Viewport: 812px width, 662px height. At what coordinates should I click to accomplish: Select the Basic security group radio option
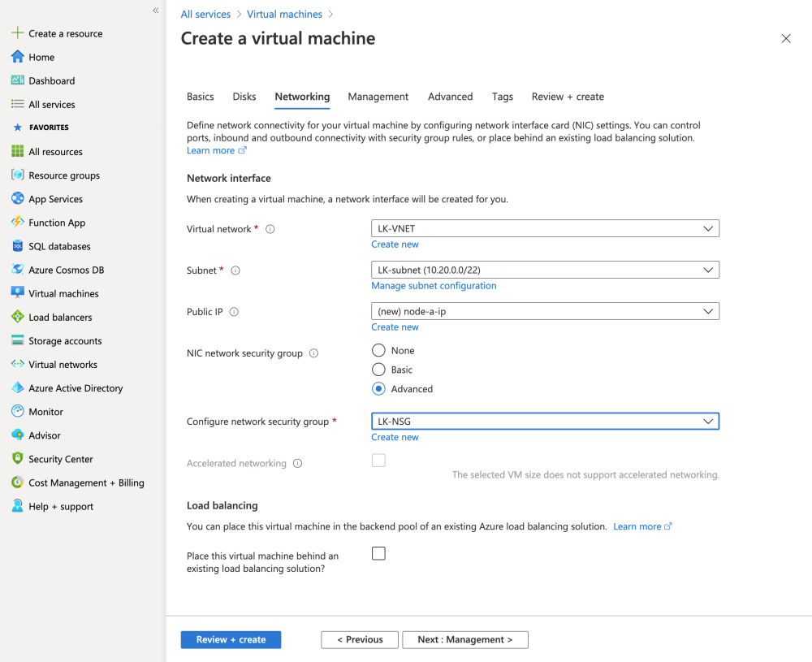coord(378,370)
